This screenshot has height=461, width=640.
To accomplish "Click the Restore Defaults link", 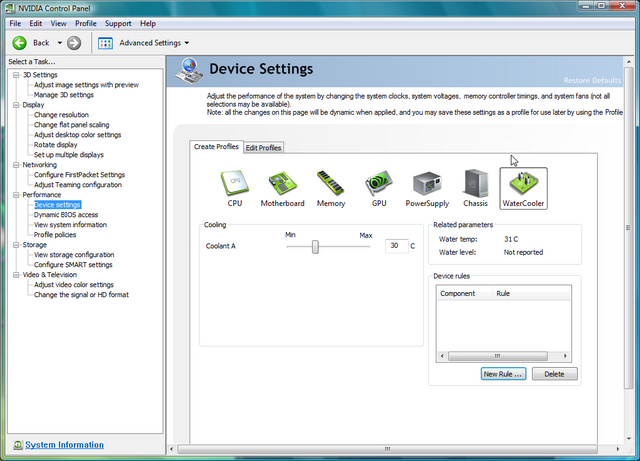I will pos(592,80).
